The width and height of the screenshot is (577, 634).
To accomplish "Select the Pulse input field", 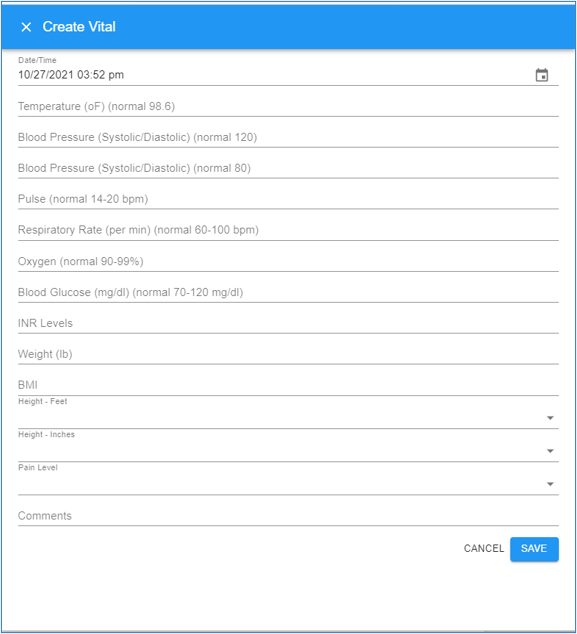I will click(x=288, y=199).
